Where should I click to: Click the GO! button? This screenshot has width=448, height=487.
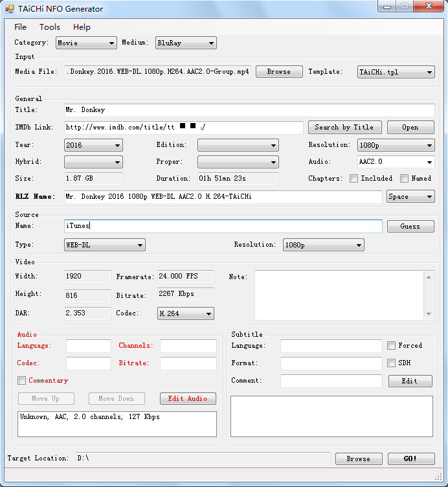(411, 459)
